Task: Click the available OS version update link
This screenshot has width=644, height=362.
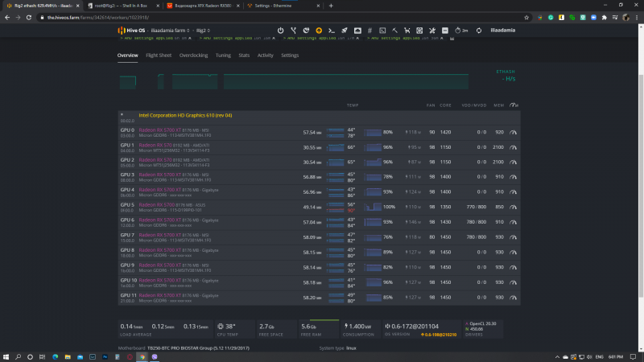Action: (439, 334)
